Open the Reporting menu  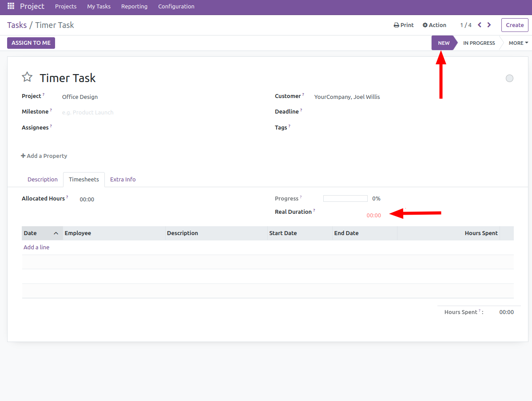pyautogui.click(x=134, y=7)
